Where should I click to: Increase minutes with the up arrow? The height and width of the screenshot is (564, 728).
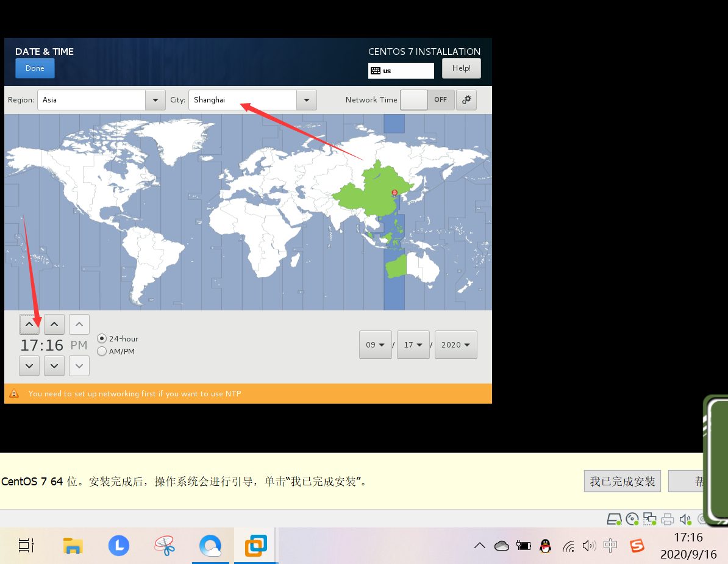[x=54, y=324]
